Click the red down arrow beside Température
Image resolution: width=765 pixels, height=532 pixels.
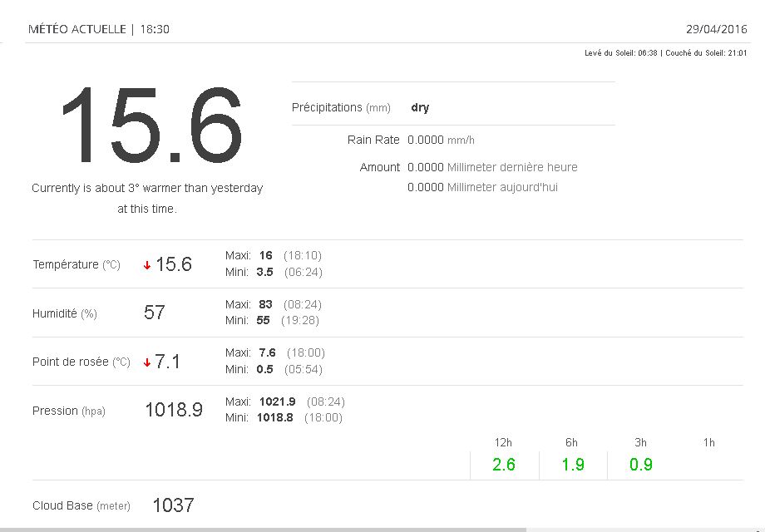pos(147,265)
